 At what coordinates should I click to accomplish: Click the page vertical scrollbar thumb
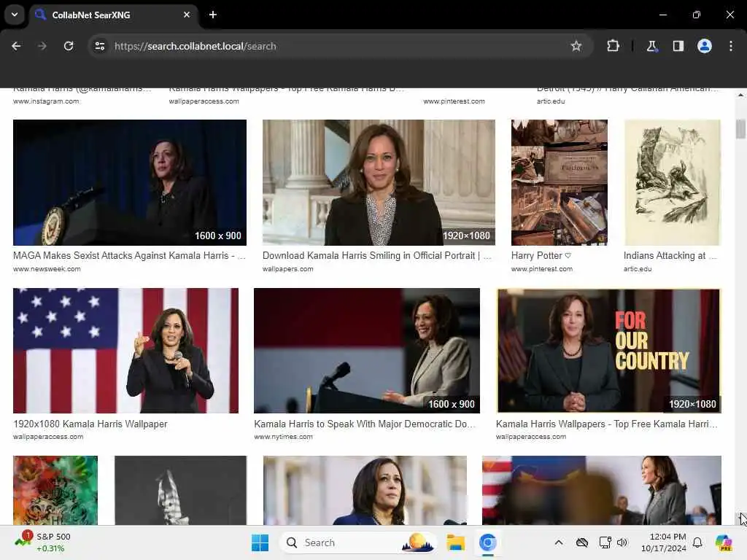[740, 128]
